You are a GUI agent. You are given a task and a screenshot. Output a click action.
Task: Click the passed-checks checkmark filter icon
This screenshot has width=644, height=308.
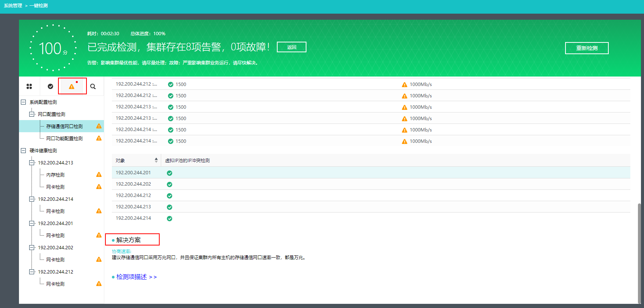[50, 86]
